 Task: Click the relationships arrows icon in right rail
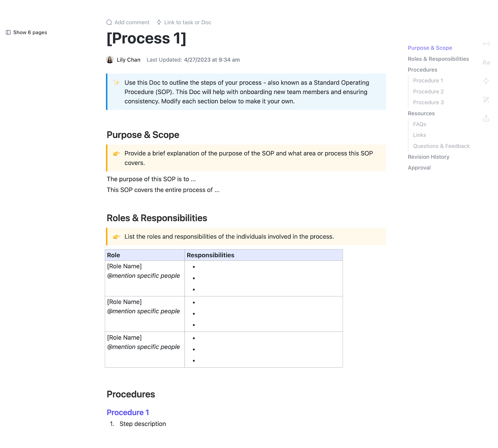(x=486, y=81)
